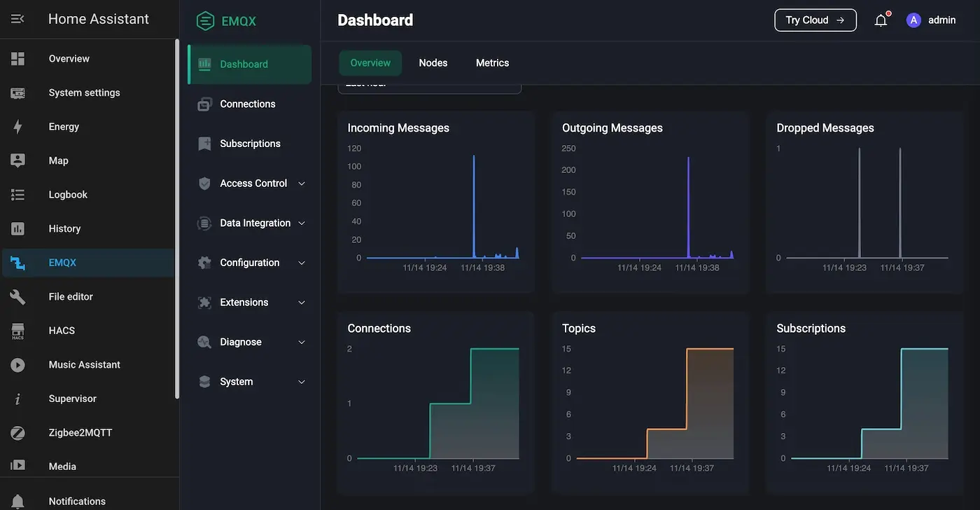Click the Home Assistant title text

tap(99, 19)
